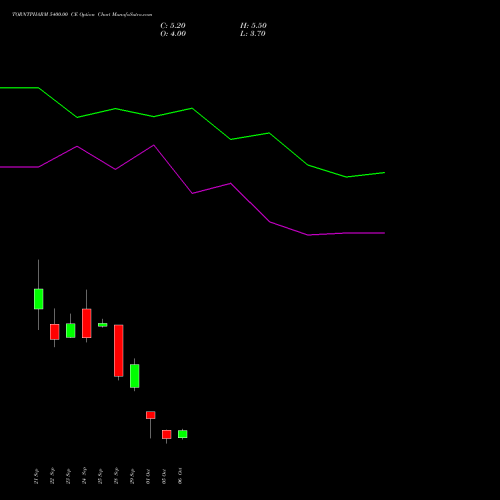The image size is (500, 500).
Task: Select the red candlestick for 05 Oct
Action: point(167,434)
